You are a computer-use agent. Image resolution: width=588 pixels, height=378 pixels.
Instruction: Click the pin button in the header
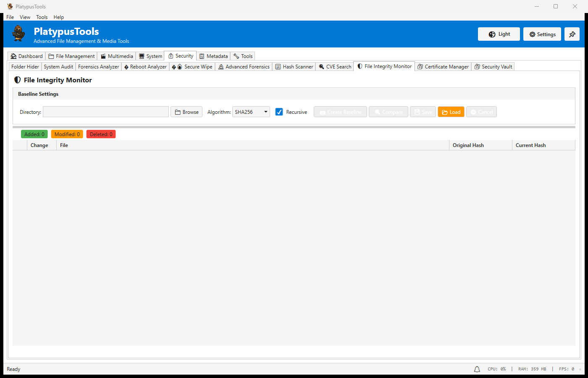tap(572, 34)
